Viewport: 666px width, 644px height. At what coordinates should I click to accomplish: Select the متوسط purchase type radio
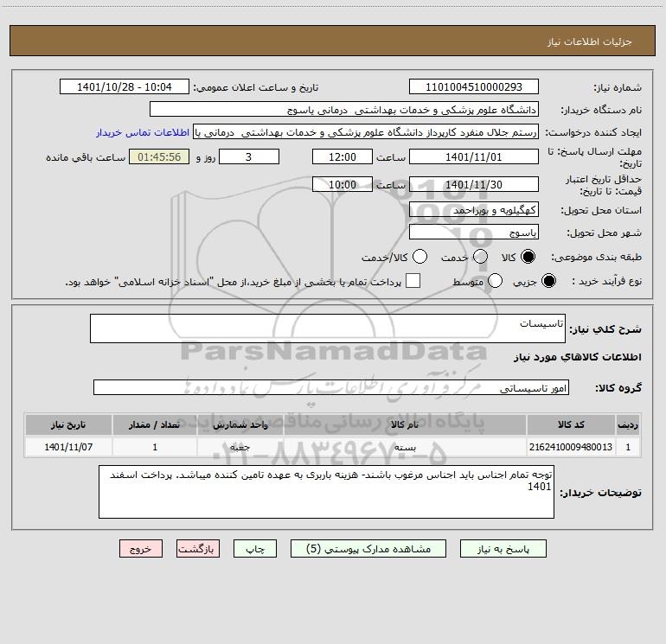[496, 281]
